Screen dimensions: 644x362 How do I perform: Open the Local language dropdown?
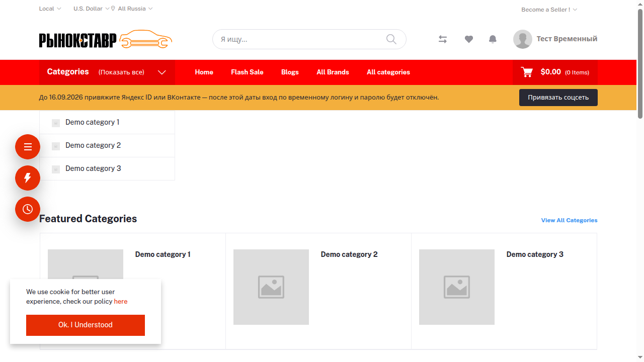(50, 9)
